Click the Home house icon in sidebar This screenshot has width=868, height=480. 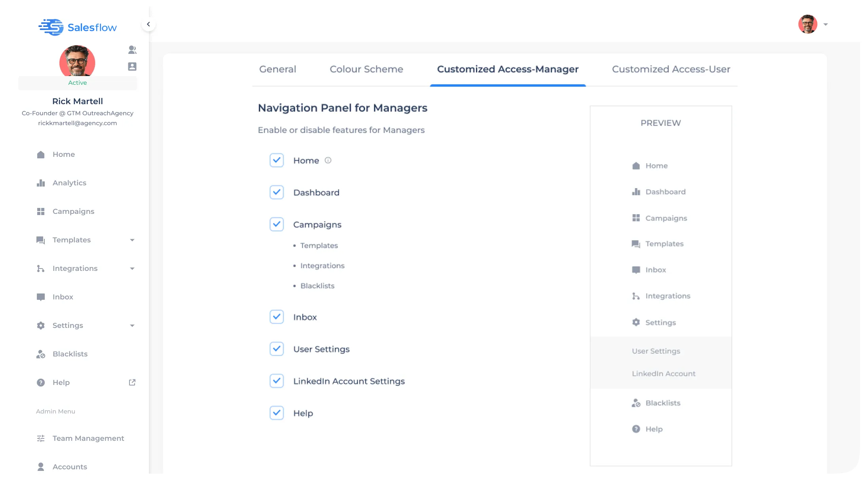point(41,154)
